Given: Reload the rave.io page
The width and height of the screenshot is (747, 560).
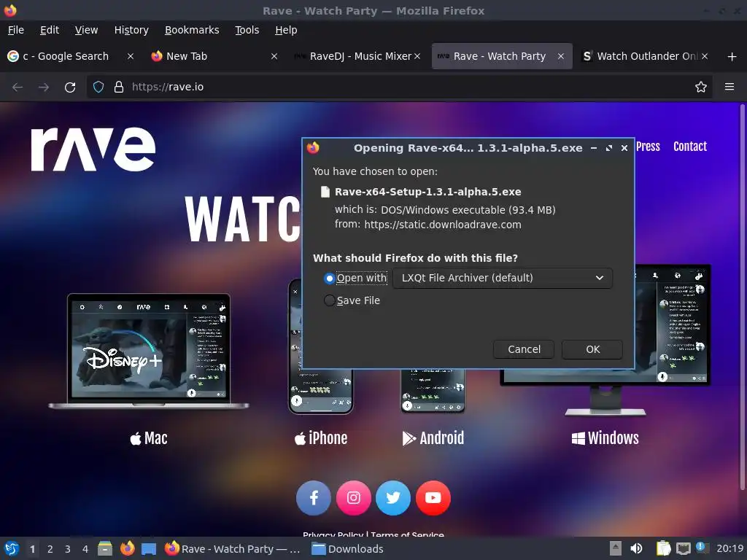Looking at the screenshot, I should [70, 87].
